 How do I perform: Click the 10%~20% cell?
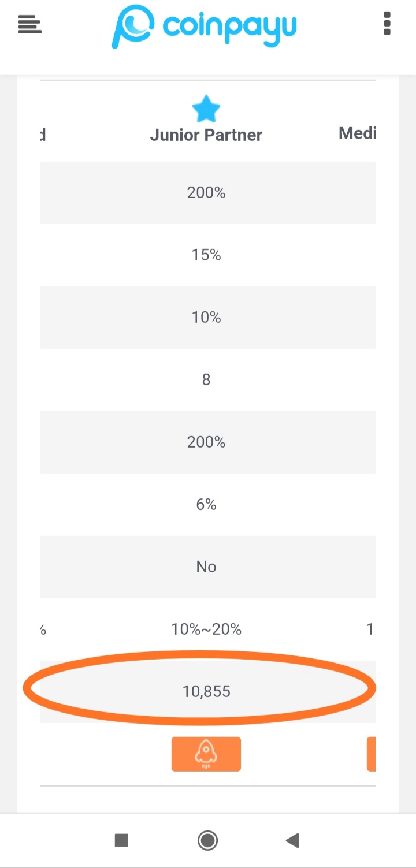(206, 629)
